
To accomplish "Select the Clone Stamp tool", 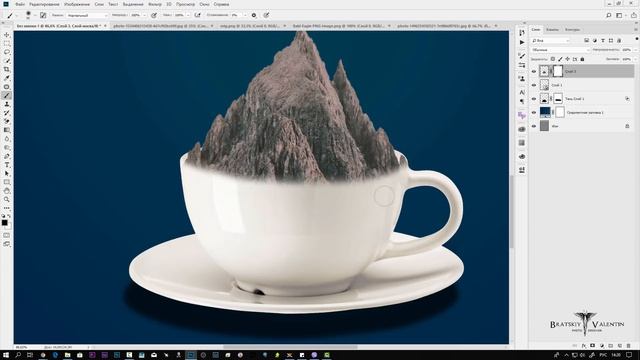I will (x=7, y=104).
